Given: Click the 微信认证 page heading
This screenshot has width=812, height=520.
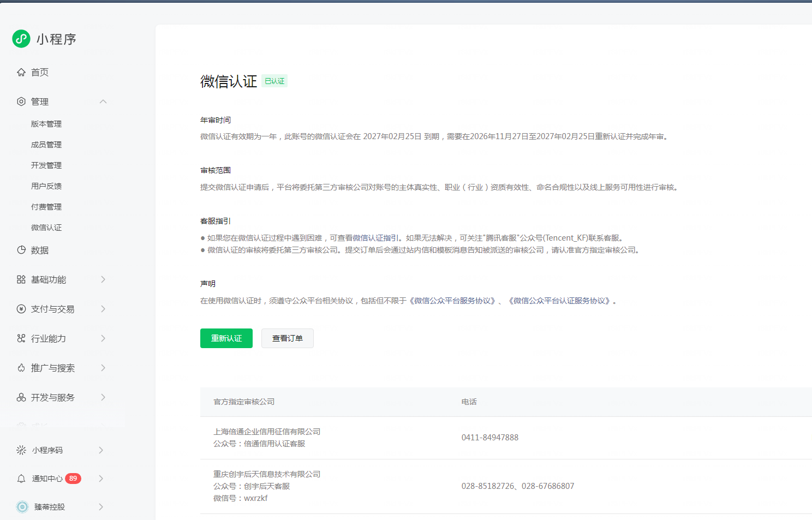Looking at the screenshot, I should [229, 81].
